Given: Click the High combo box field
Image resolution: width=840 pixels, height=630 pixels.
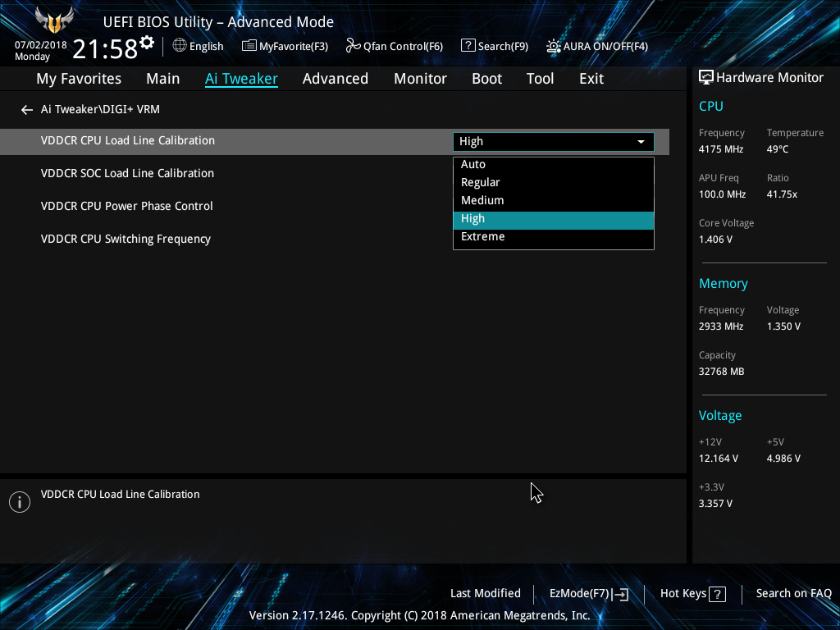Looking at the screenshot, I should pyautogui.click(x=554, y=141).
